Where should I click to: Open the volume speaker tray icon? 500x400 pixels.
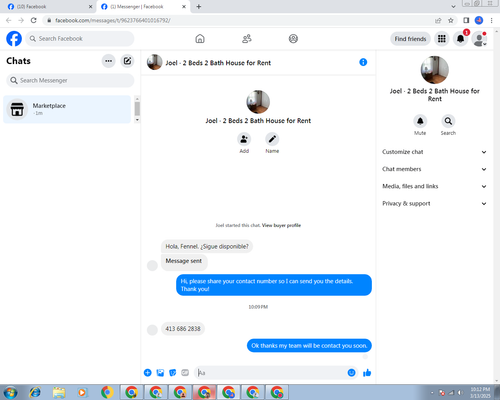coord(460,393)
